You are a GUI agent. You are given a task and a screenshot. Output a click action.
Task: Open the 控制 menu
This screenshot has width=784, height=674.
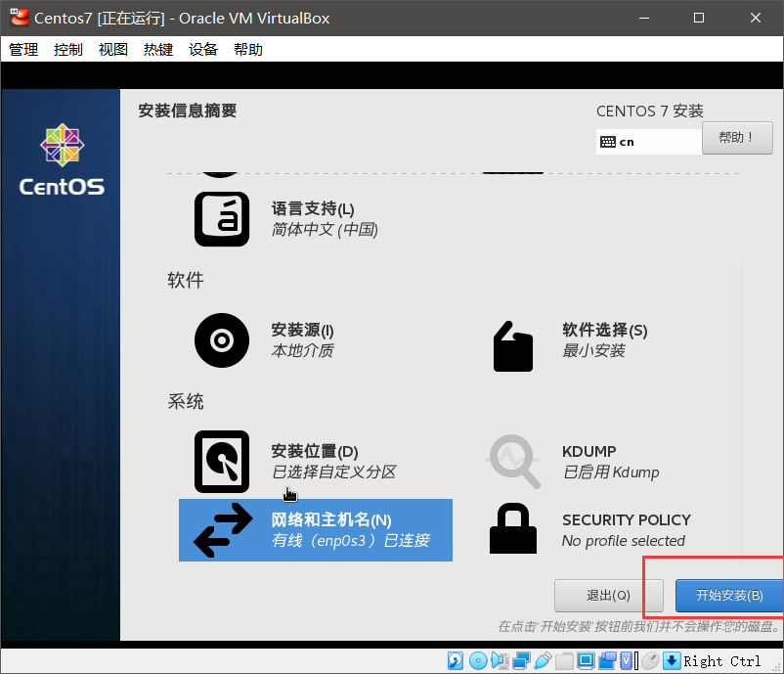[x=68, y=50]
